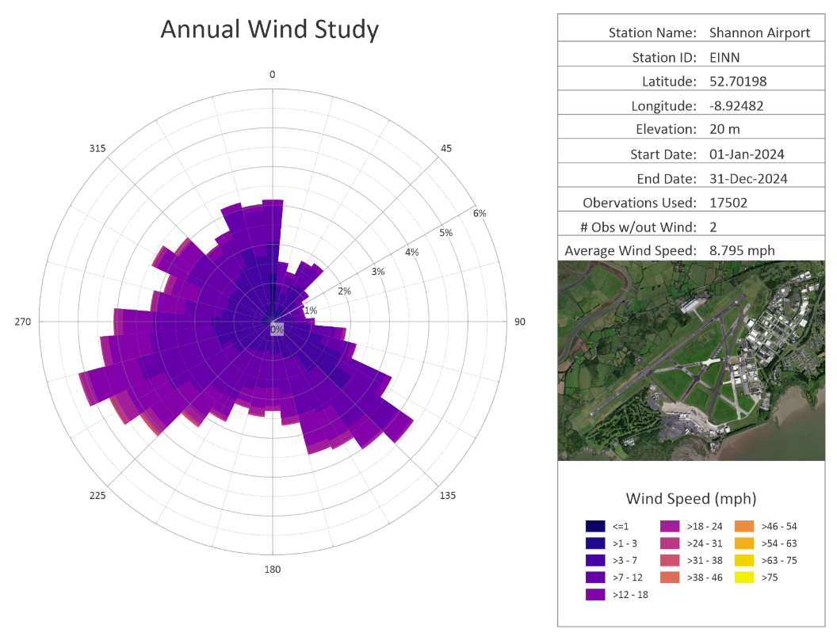Click the Wind Speed (mph) legend heading
This screenshot has width=837, height=644.
click(x=690, y=498)
